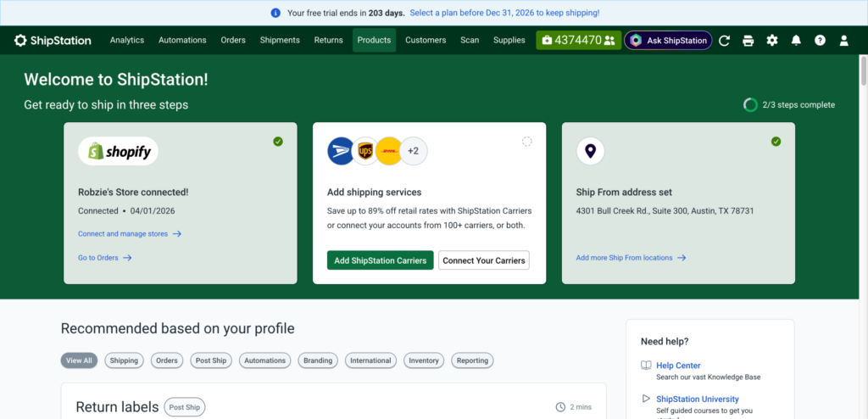The image size is (868, 419).
Task: Open the user account profile icon
Action: pos(843,41)
